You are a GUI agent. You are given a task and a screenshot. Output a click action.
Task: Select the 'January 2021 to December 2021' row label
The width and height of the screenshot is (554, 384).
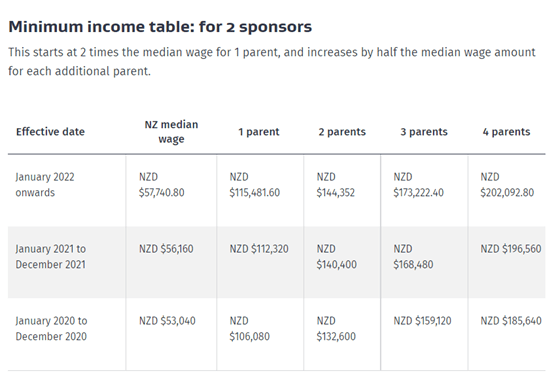(x=51, y=257)
